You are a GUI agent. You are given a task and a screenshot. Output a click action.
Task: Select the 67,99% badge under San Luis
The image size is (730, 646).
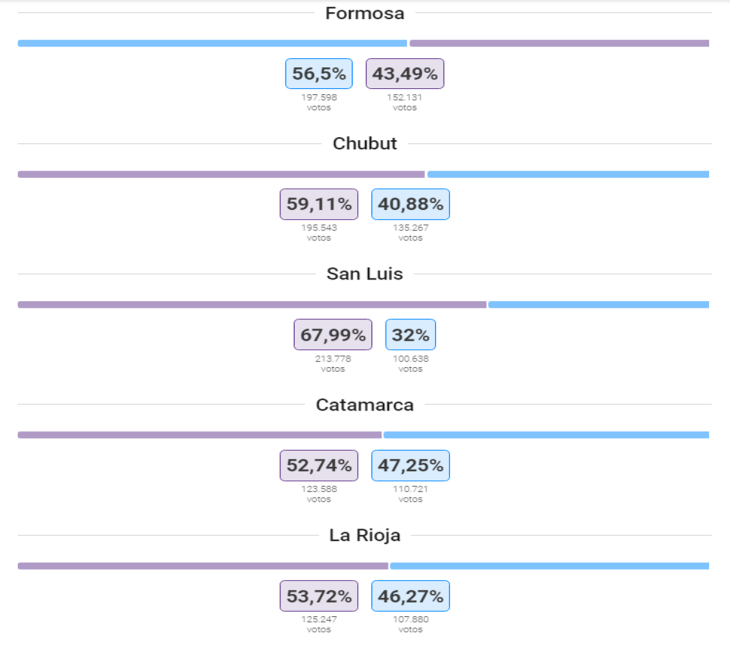[x=333, y=335]
